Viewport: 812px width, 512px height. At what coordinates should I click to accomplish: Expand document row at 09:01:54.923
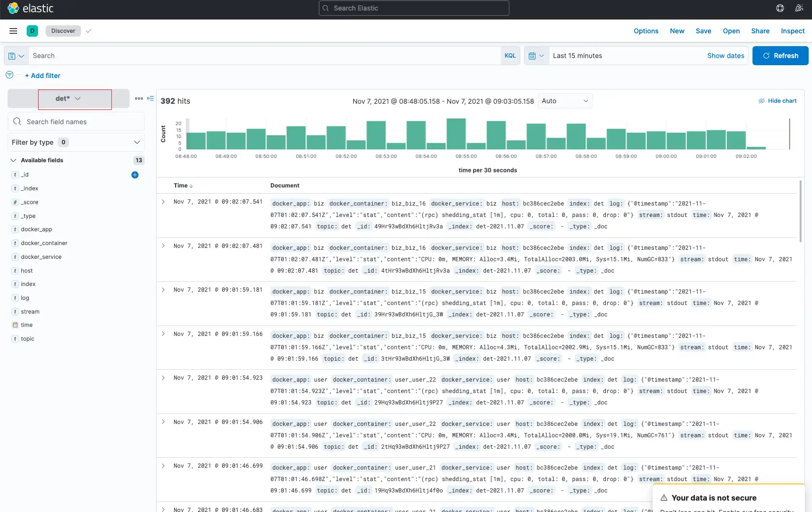click(163, 378)
